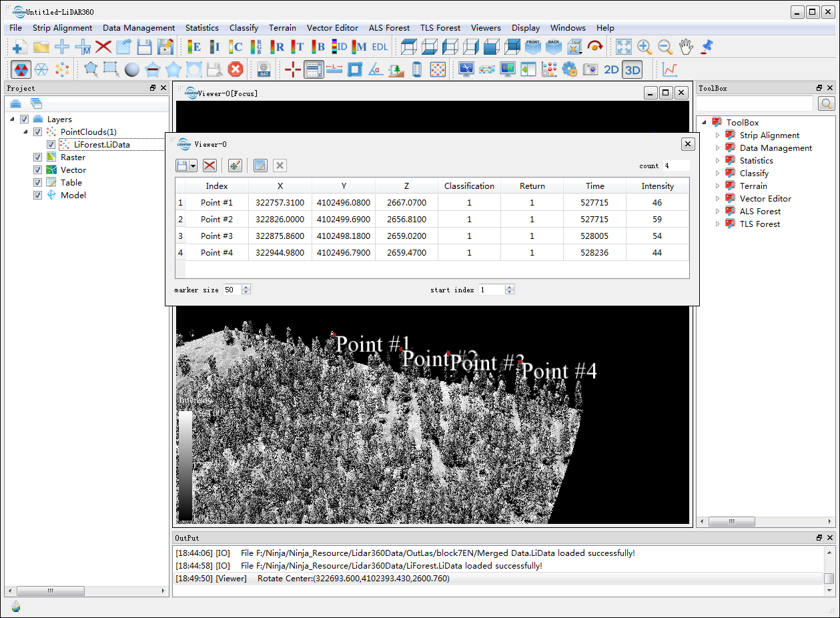Collapse the Layers tree node
This screenshot has width=840, height=618.
[x=13, y=119]
